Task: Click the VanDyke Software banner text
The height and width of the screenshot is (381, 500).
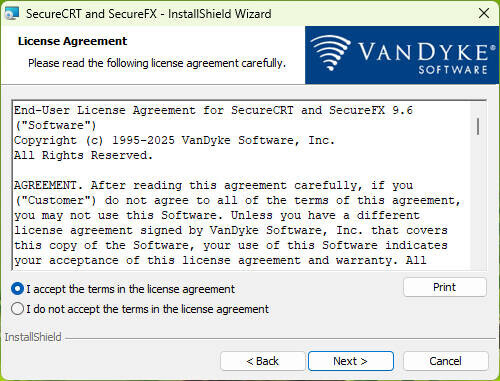Action: pyautogui.click(x=427, y=58)
